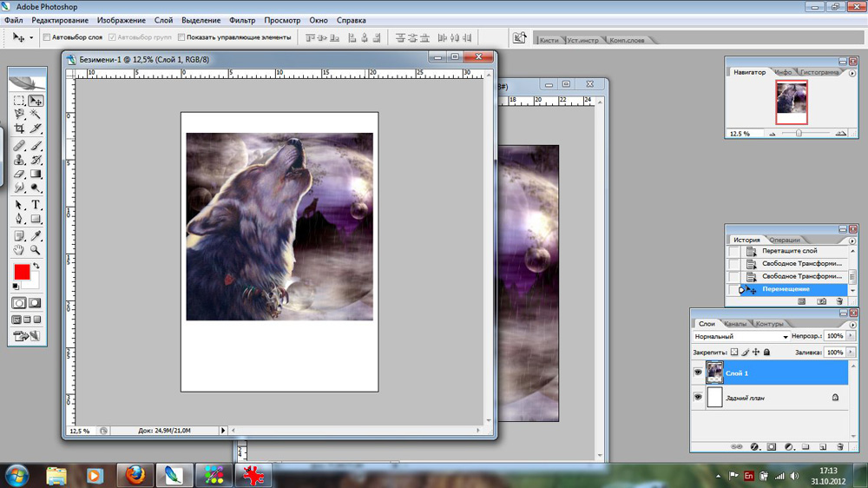Select the Slice tool
Image resolution: width=868 pixels, height=488 pixels.
(x=36, y=129)
